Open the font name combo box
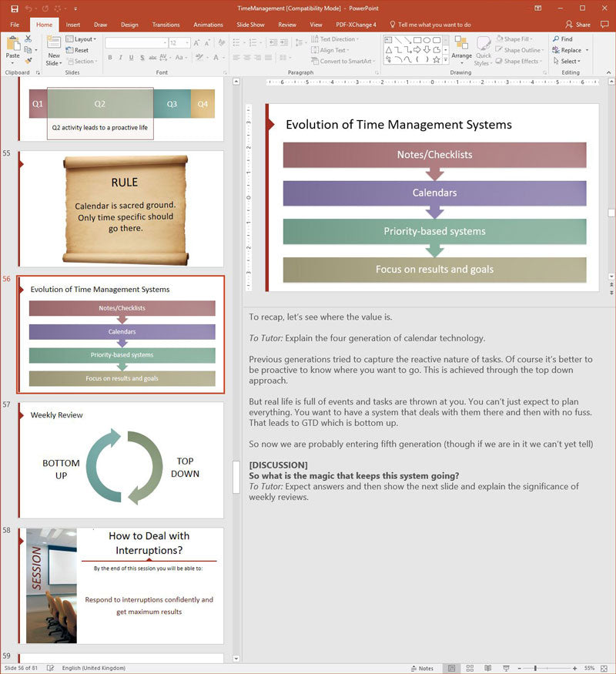 136,43
